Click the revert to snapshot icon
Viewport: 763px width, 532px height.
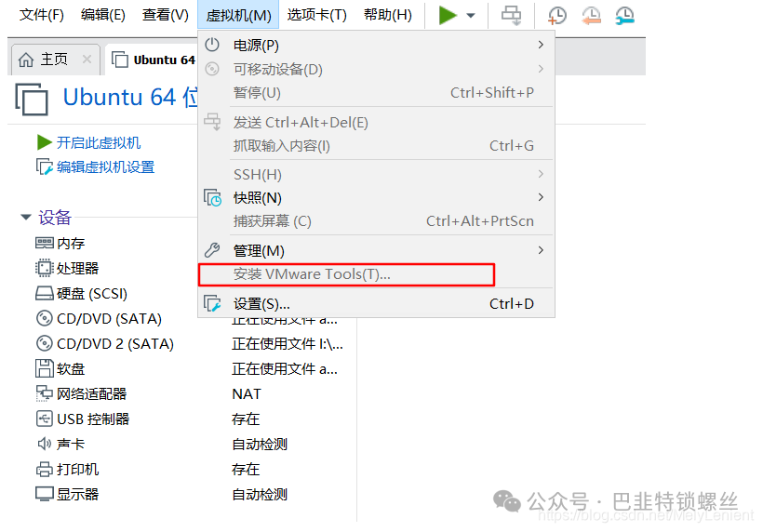tap(591, 16)
